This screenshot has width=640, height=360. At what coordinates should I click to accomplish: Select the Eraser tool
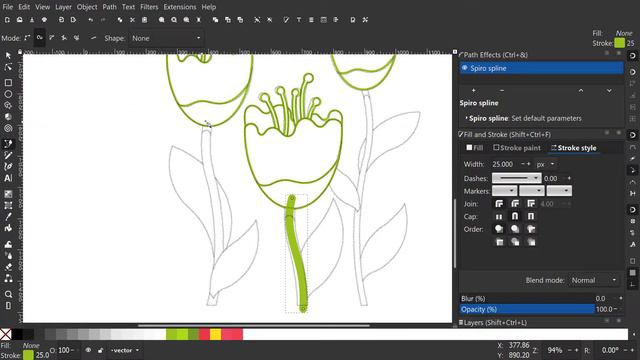(8, 267)
